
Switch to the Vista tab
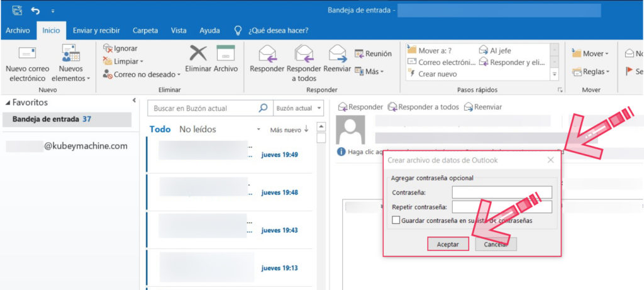[179, 30]
